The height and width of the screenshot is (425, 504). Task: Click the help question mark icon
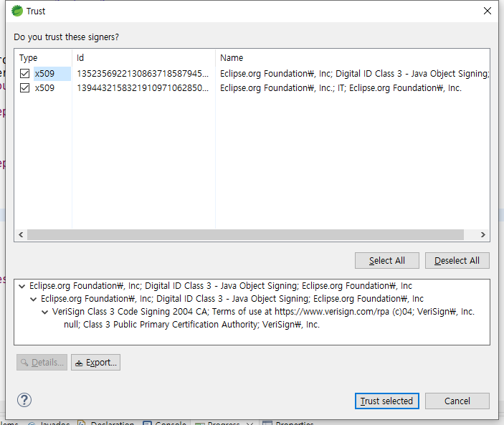point(24,400)
